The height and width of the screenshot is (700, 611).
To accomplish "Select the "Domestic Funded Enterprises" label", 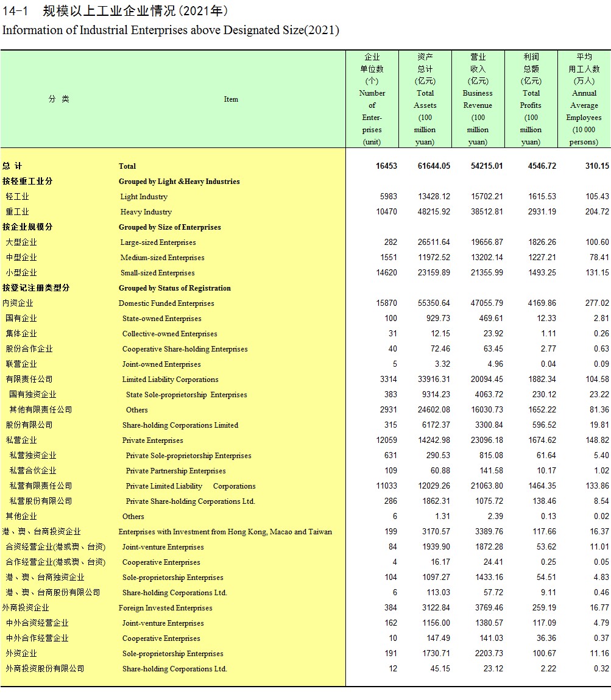I will (166, 303).
